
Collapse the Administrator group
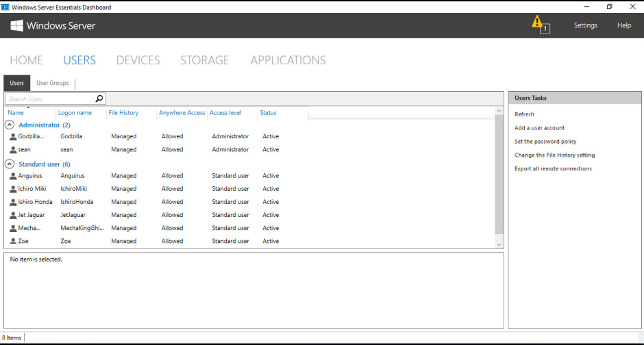(10, 125)
